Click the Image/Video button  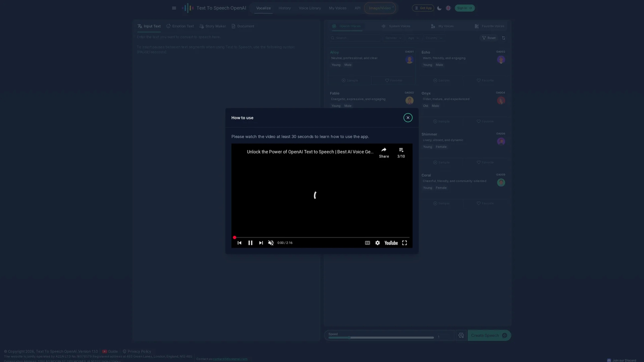380,8
